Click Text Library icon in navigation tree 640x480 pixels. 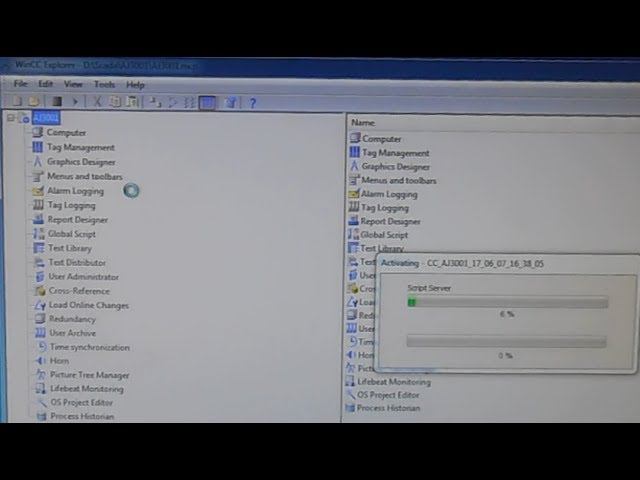pos(39,248)
